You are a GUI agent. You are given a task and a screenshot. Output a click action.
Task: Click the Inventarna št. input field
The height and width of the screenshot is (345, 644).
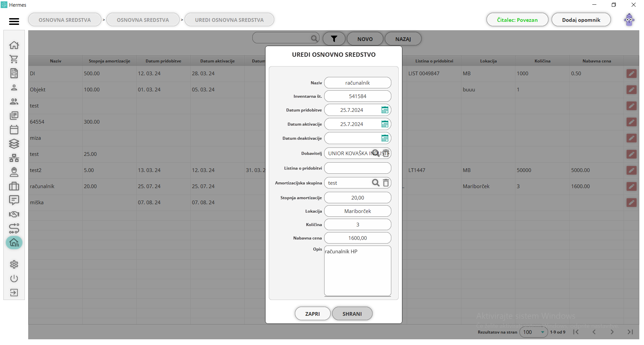click(x=358, y=96)
